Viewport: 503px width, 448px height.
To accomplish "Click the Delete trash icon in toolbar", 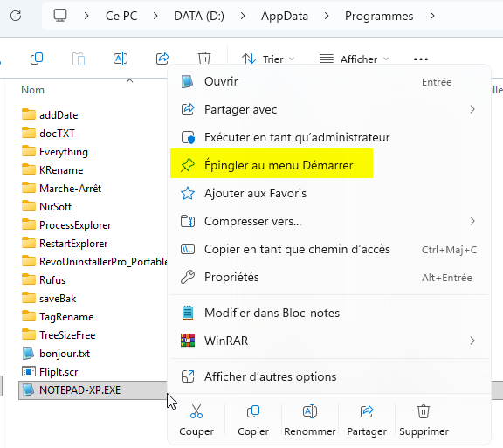I will [x=204, y=59].
